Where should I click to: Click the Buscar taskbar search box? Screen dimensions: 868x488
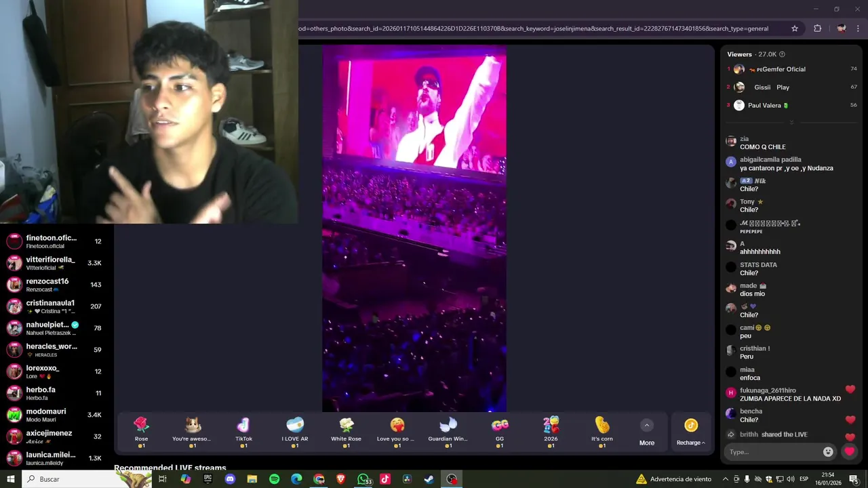(x=87, y=479)
